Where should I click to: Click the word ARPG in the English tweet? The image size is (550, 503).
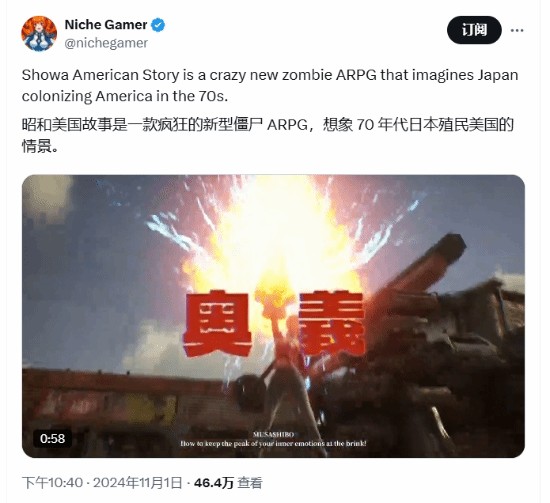356,75
